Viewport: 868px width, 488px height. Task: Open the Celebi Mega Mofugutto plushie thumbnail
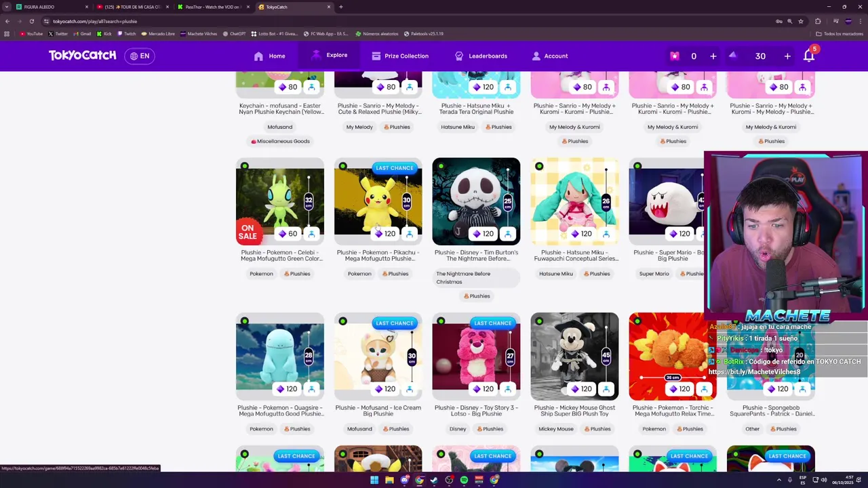coord(279,201)
